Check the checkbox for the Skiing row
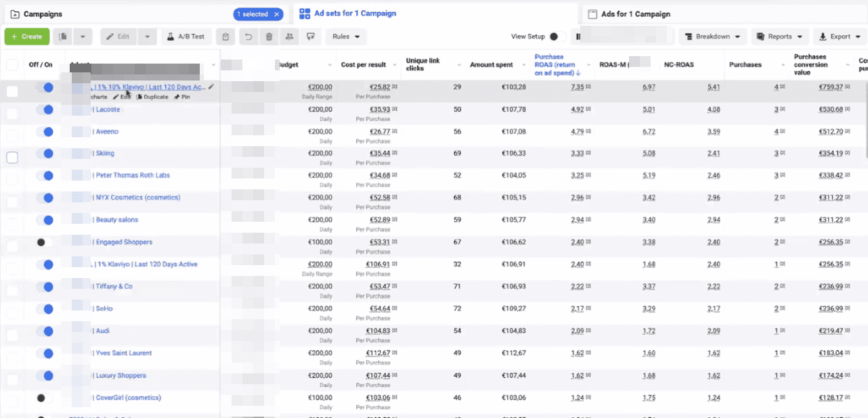Screen dimensions: 868x418 tap(12, 158)
